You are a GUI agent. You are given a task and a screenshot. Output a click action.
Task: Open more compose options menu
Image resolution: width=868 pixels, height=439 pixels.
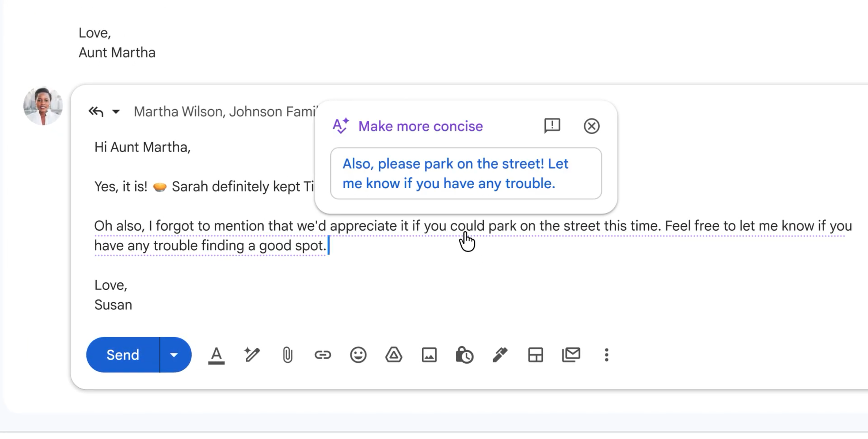pos(606,355)
